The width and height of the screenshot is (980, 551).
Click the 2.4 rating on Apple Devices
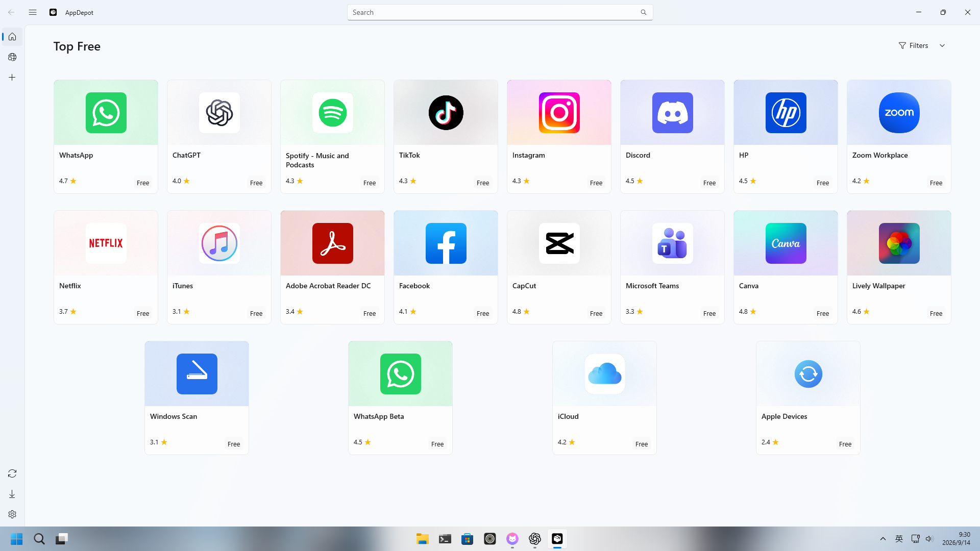click(x=770, y=442)
